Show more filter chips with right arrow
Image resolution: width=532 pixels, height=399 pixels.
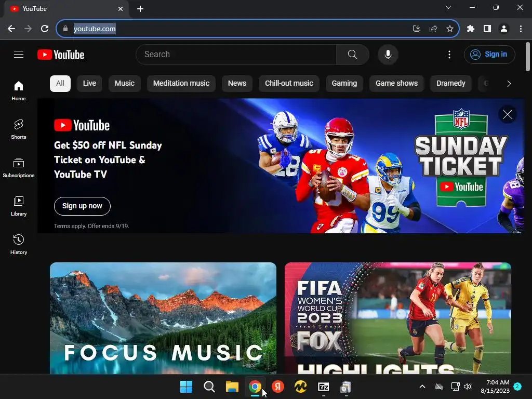click(509, 84)
